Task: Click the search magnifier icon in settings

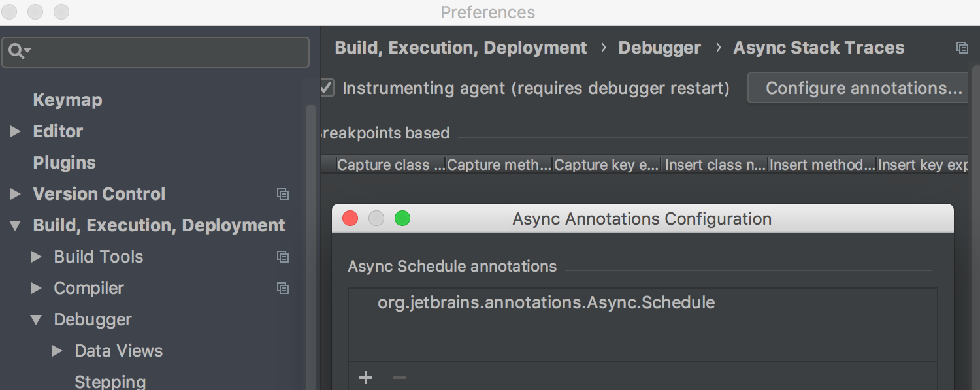Action: tap(19, 52)
